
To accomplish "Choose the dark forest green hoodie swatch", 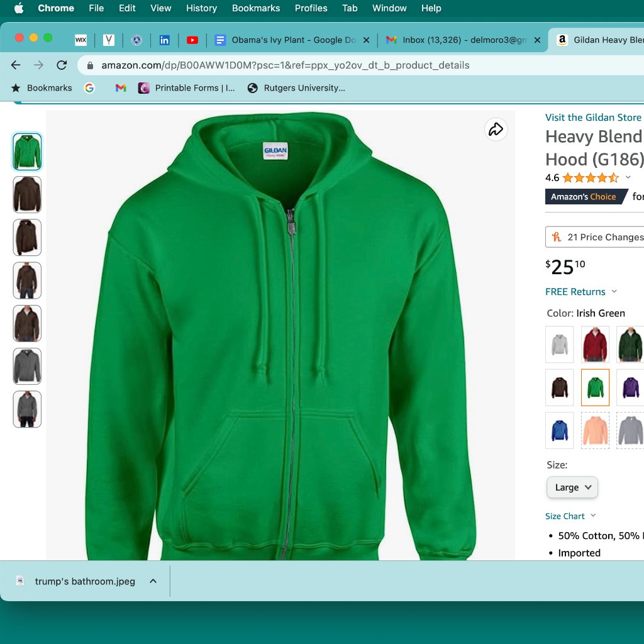I will [630, 345].
